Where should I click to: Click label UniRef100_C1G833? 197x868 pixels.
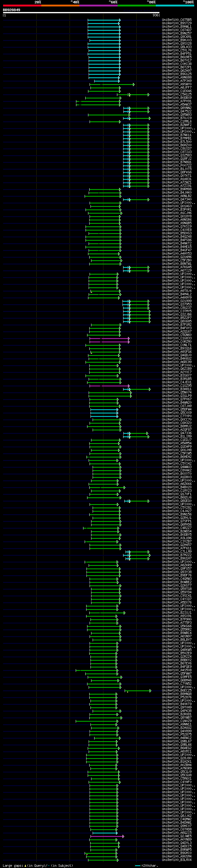[x=177, y=338]
